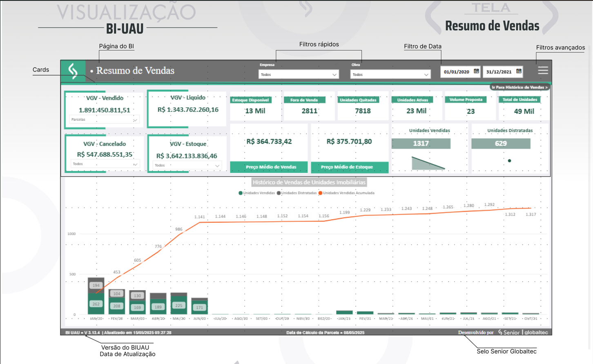The image size is (593, 364).
Task: Click the Preço Médio de Vendas button
Action: click(x=269, y=167)
